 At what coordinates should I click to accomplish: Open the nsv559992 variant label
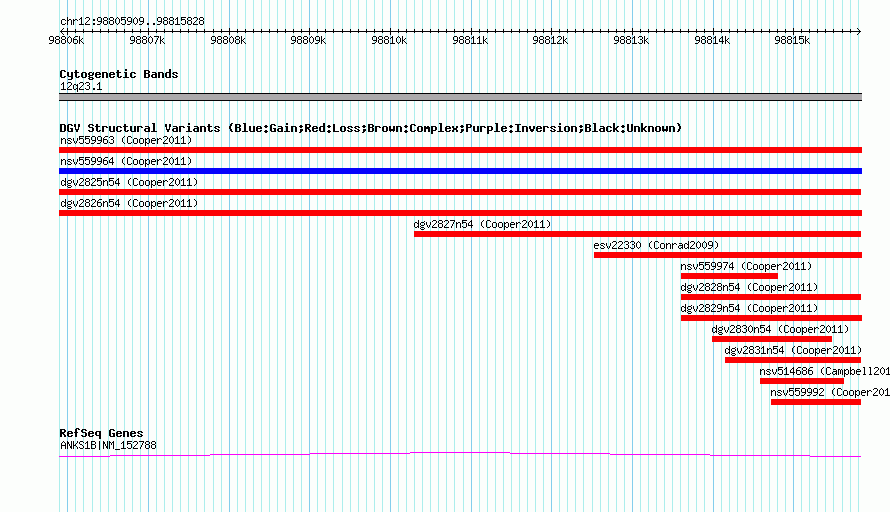tap(830, 392)
